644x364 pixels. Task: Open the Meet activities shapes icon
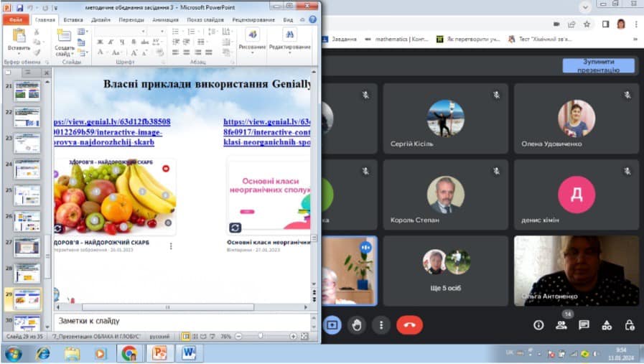(x=607, y=325)
